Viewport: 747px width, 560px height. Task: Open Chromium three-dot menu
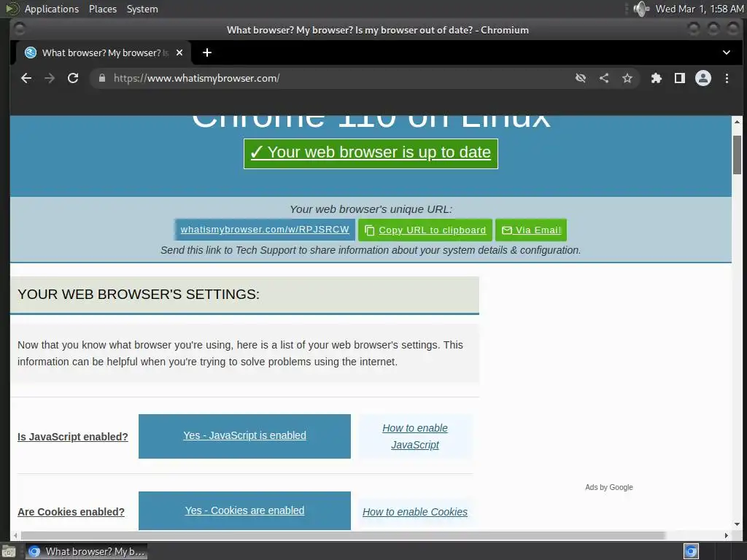pyautogui.click(x=727, y=78)
